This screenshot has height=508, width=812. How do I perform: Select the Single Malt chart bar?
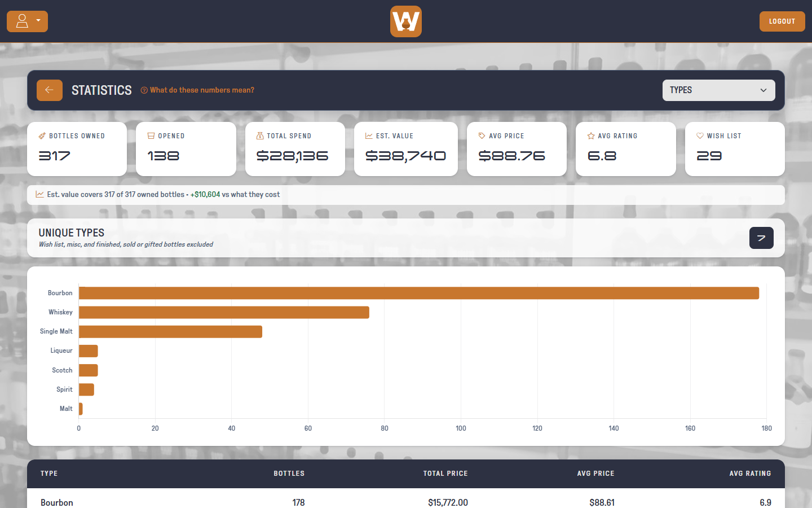click(170, 332)
